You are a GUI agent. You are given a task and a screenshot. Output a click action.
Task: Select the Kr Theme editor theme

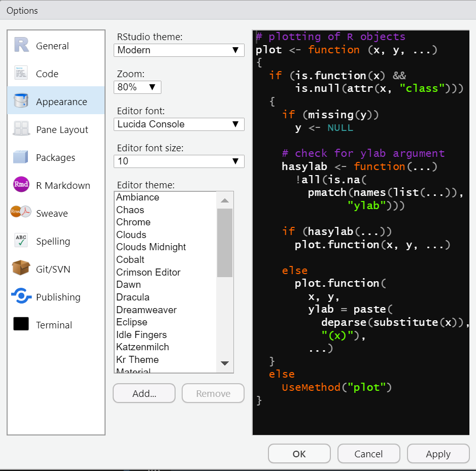point(165,359)
